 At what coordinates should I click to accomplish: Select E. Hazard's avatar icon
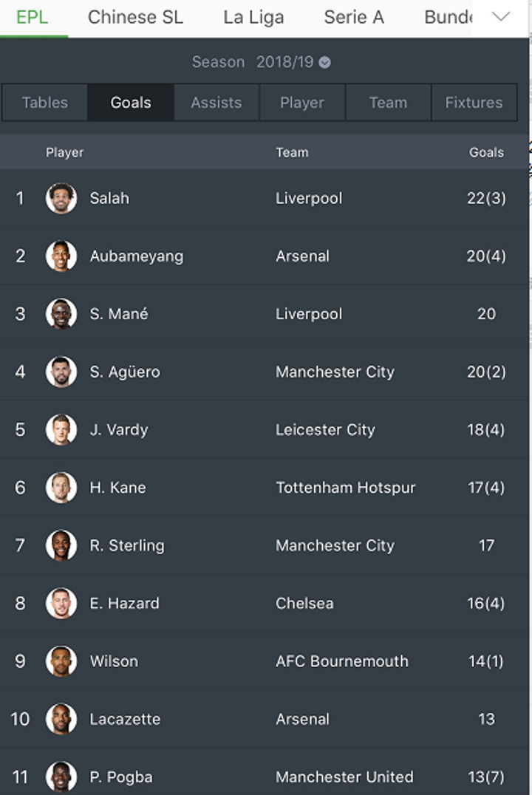61,604
